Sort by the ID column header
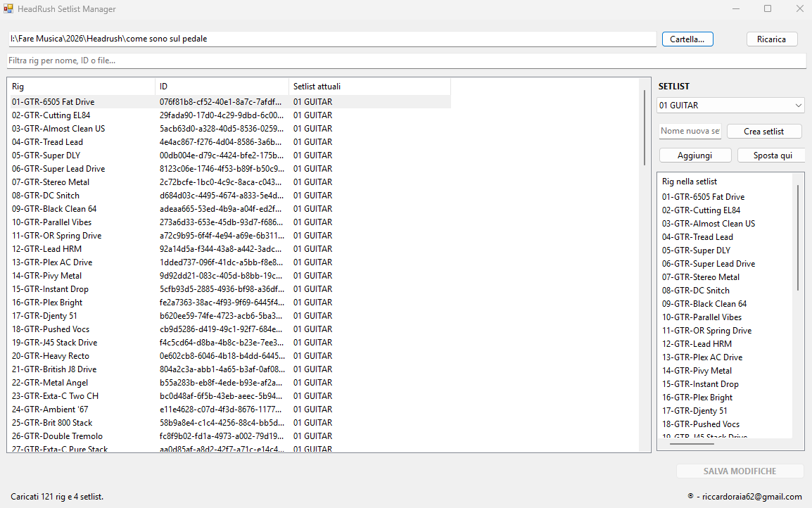This screenshot has height=508, width=812. coord(222,87)
